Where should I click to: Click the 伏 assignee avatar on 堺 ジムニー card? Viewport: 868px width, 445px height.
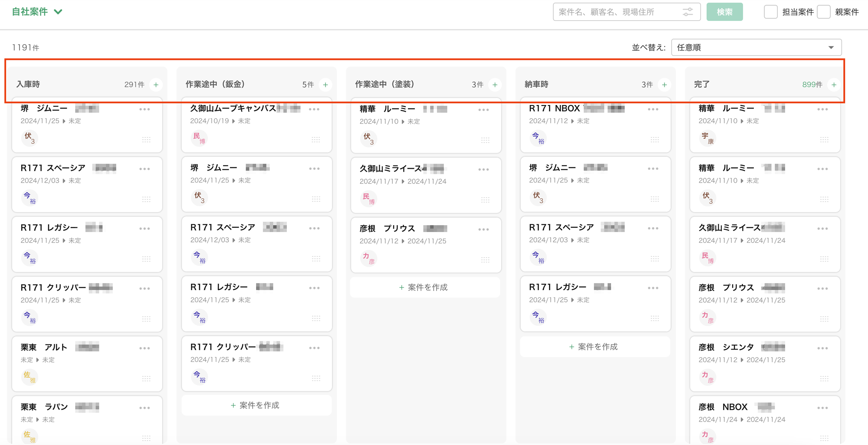(x=29, y=138)
